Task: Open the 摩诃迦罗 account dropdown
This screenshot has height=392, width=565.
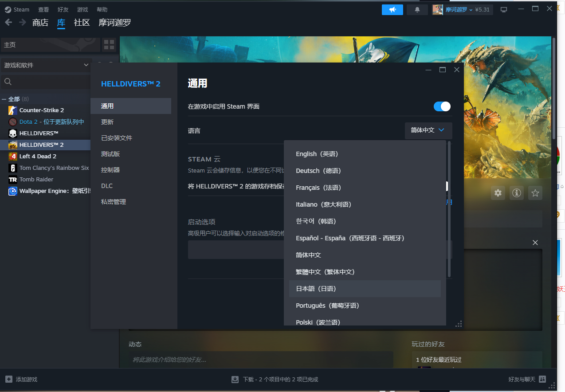Action: tap(463, 9)
